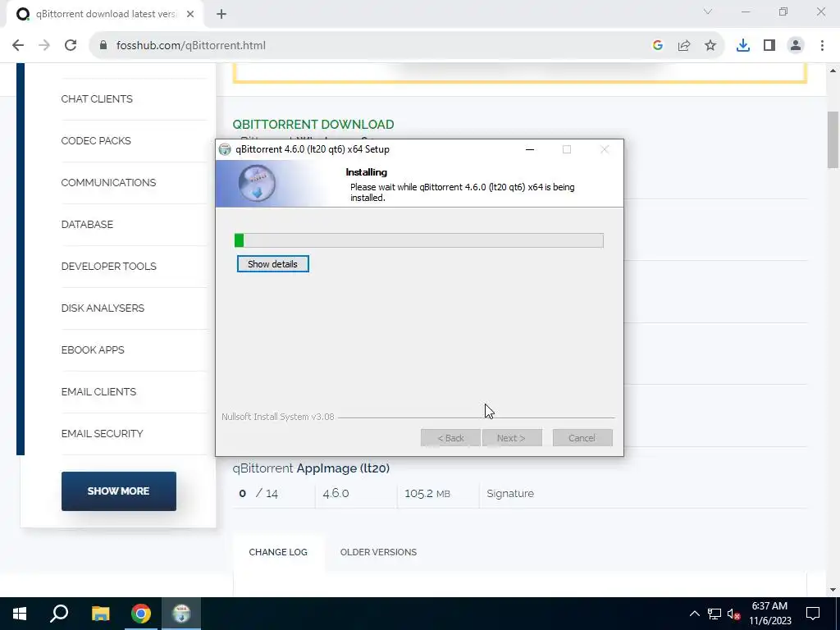Click the SHOW MORE button
The height and width of the screenshot is (630, 840).
[118, 491]
